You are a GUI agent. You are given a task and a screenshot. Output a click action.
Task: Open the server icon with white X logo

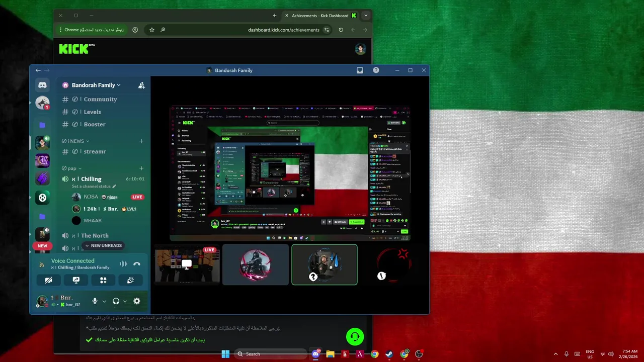(x=42, y=198)
